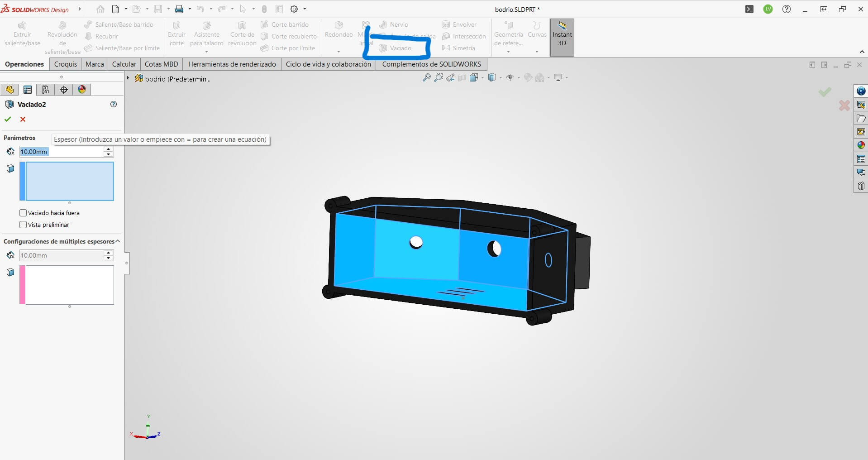Click the faces-to-remove selection box
This screenshot has height=460, width=868.
70,181
